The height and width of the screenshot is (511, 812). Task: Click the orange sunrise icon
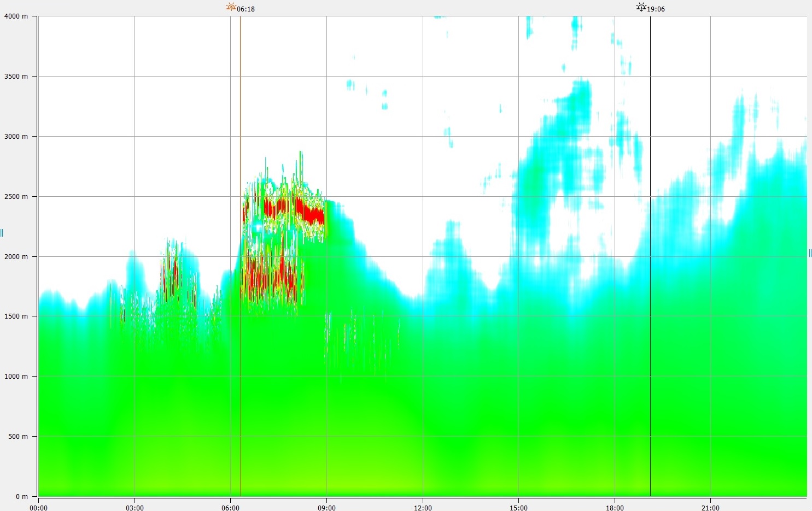tap(231, 7)
